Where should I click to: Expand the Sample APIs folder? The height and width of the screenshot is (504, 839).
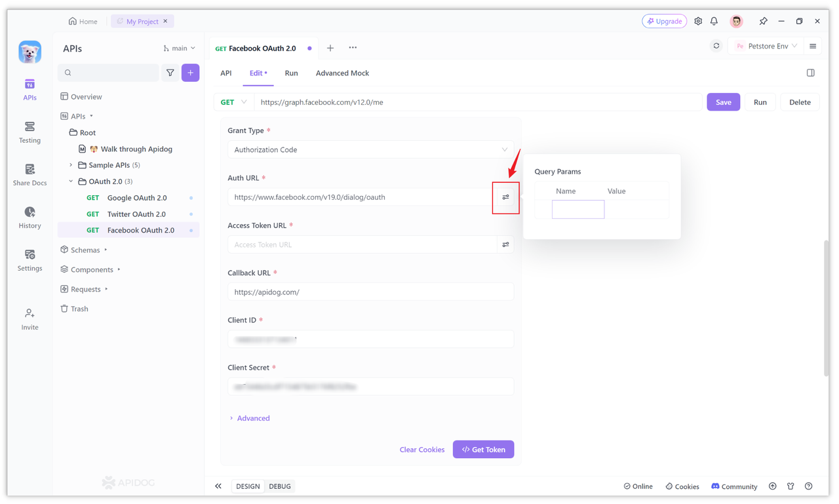click(x=71, y=165)
